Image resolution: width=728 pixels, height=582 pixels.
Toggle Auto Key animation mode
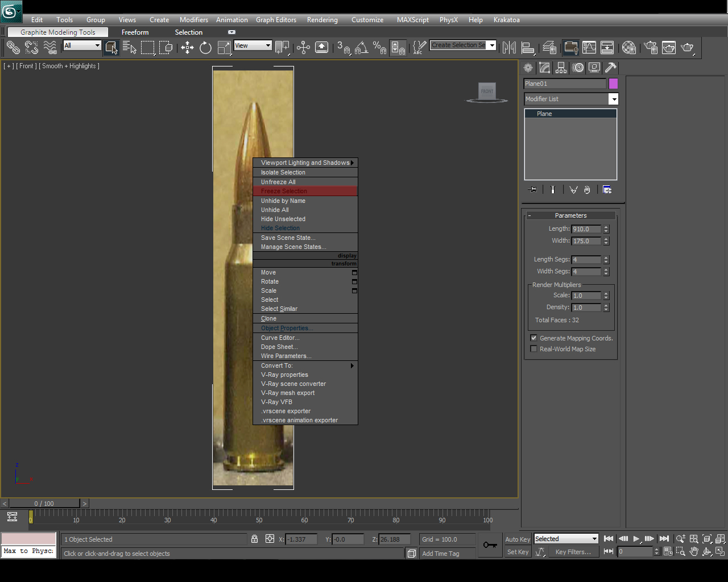pos(517,539)
